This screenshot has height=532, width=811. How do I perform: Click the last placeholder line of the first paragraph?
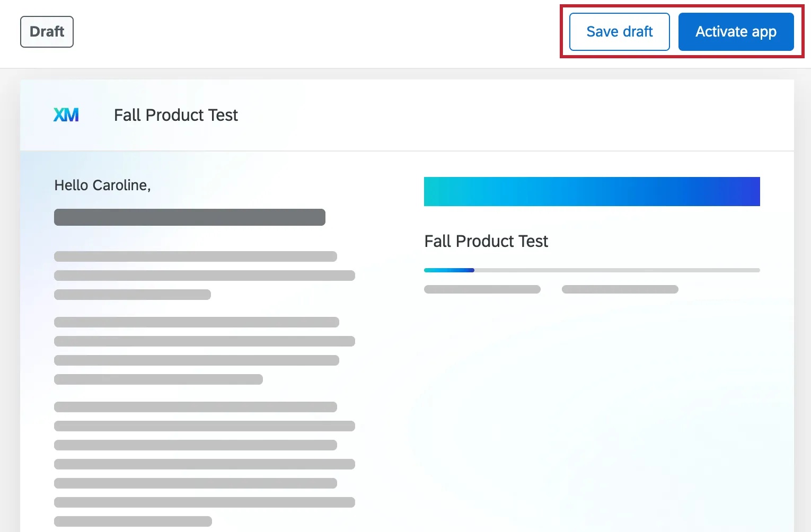point(132,295)
